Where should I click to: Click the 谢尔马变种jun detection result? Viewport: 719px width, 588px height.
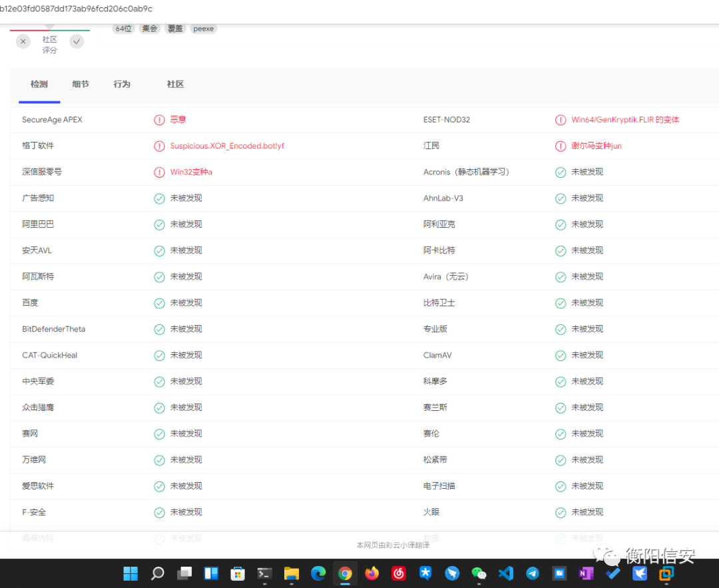596,146
